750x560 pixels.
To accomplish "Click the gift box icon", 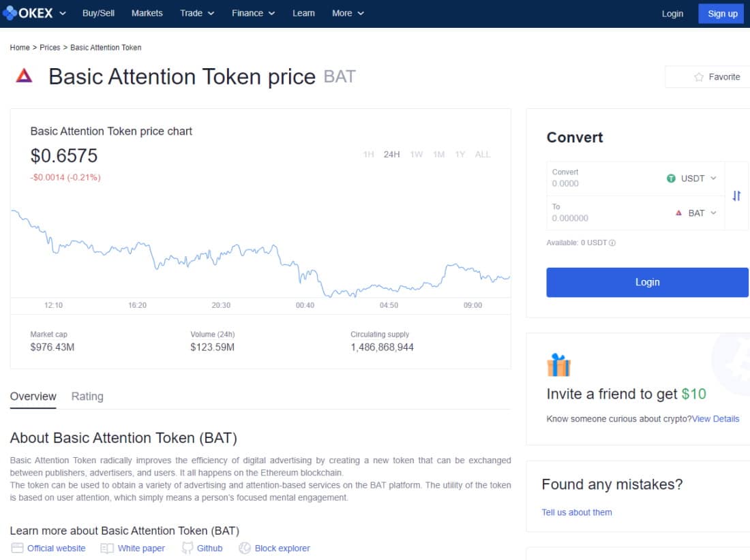I will [558, 365].
